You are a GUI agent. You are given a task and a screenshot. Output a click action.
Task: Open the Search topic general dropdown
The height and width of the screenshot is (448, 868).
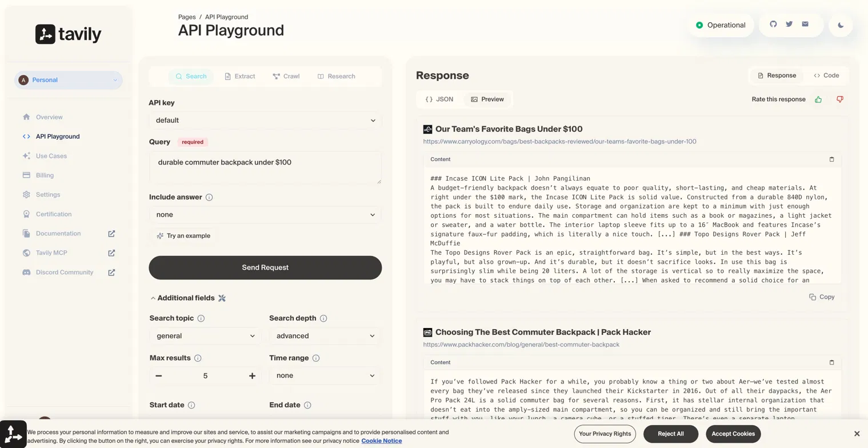[x=205, y=336]
